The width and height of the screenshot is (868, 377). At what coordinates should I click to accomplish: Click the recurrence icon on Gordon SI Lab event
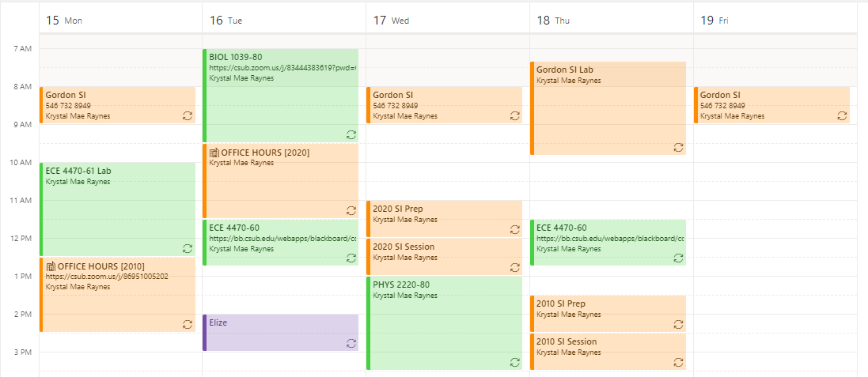tap(679, 147)
